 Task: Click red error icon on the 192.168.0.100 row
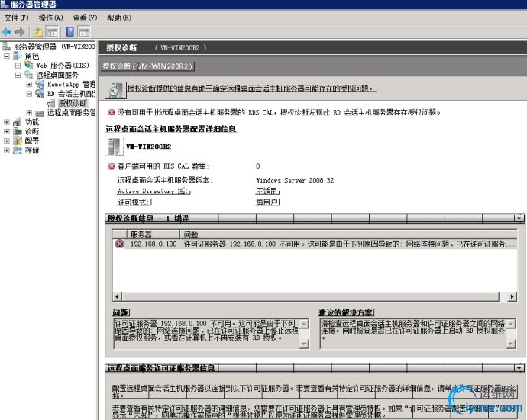(x=120, y=244)
